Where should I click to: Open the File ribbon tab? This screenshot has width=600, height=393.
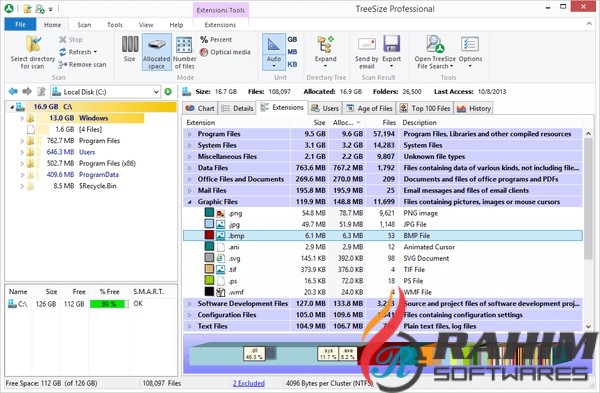point(20,24)
